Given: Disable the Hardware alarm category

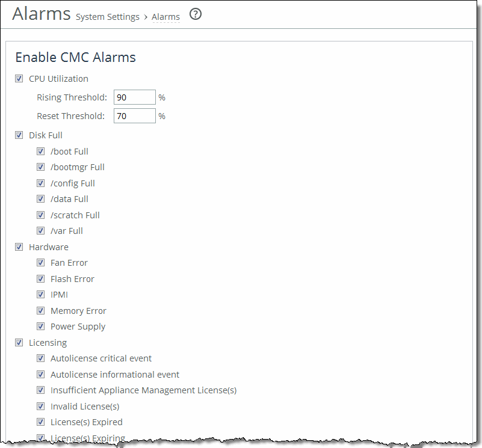Looking at the screenshot, I should [19, 247].
